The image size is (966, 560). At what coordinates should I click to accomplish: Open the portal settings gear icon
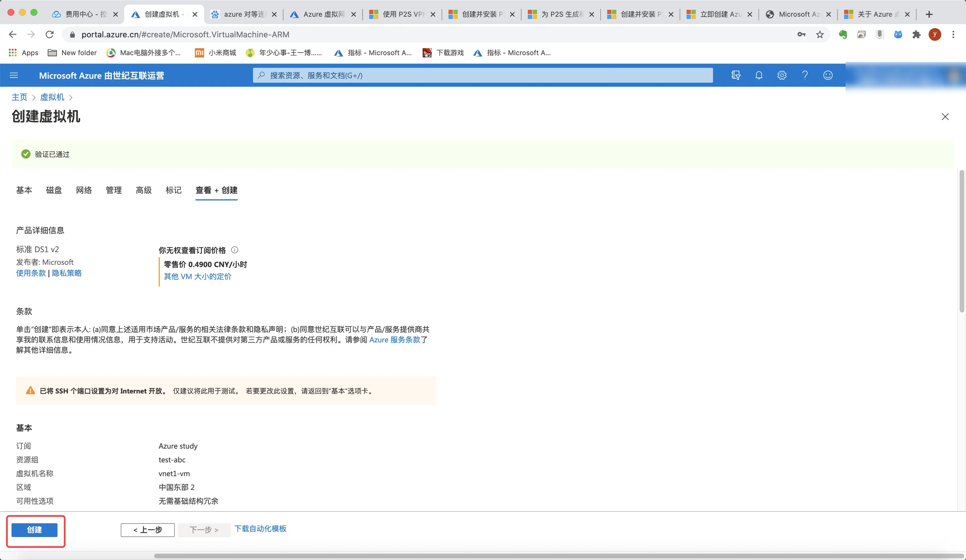coord(782,75)
